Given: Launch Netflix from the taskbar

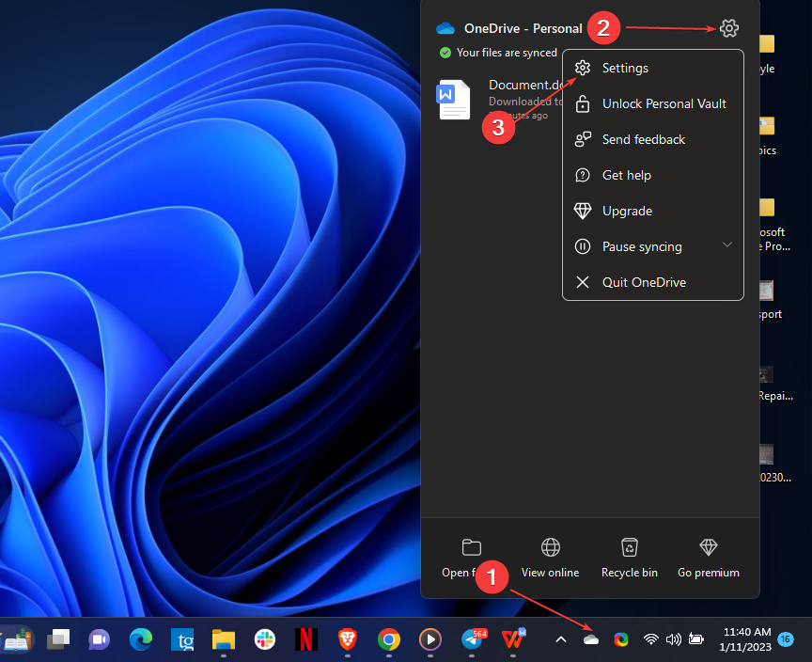Looking at the screenshot, I should 305,639.
